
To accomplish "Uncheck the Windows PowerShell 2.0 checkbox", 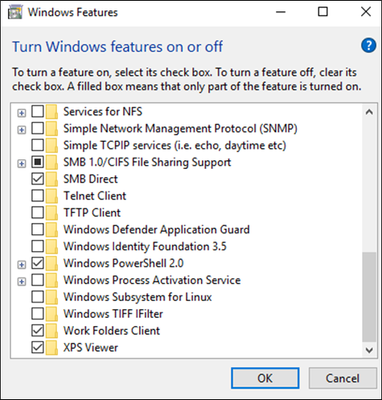I will [38, 263].
